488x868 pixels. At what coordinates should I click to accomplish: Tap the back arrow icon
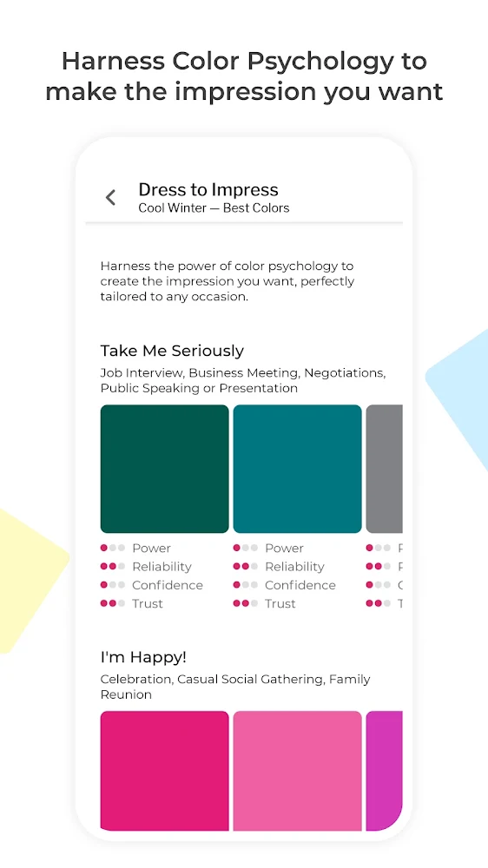pos(111,198)
